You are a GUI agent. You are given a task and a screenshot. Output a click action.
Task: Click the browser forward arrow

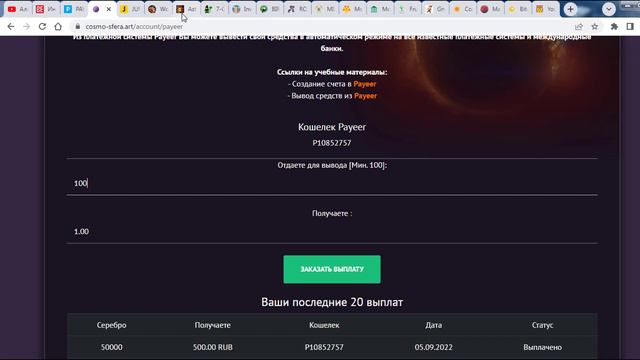tap(27, 27)
